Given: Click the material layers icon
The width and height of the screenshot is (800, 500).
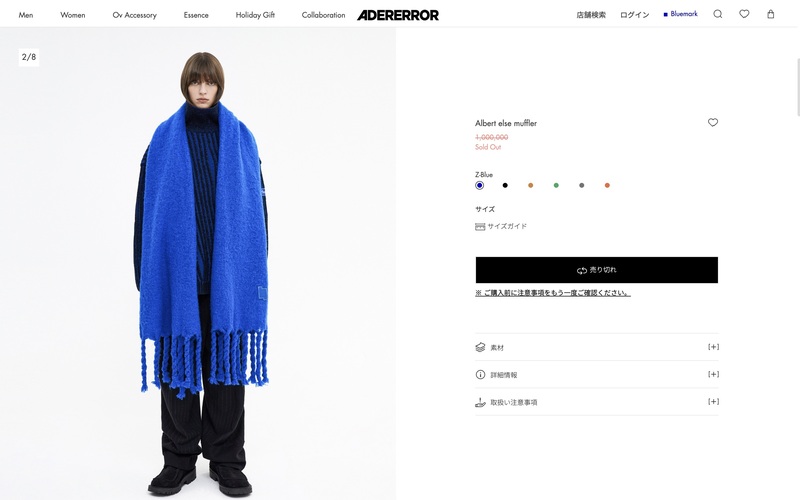Looking at the screenshot, I should [x=480, y=347].
